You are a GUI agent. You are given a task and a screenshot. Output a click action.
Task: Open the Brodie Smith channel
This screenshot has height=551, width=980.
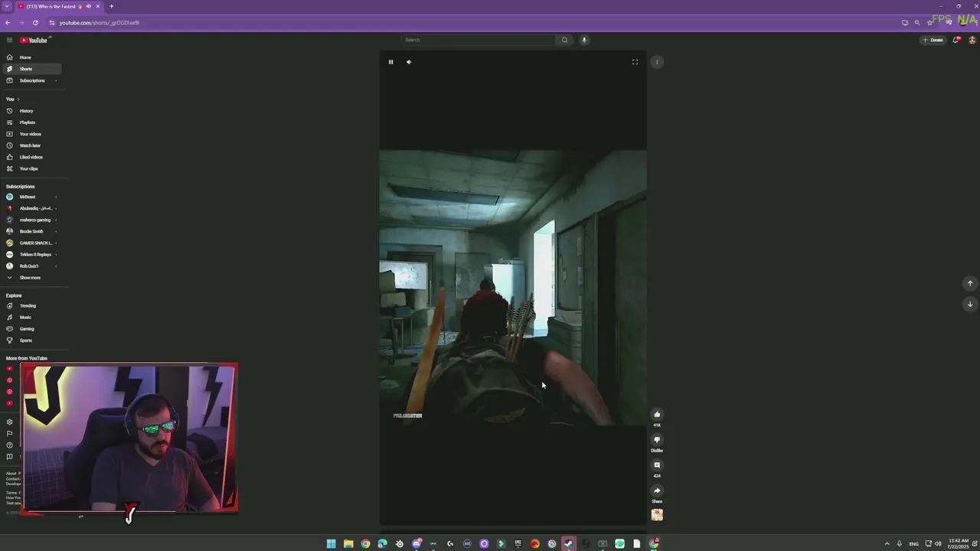pyautogui.click(x=31, y=231)
